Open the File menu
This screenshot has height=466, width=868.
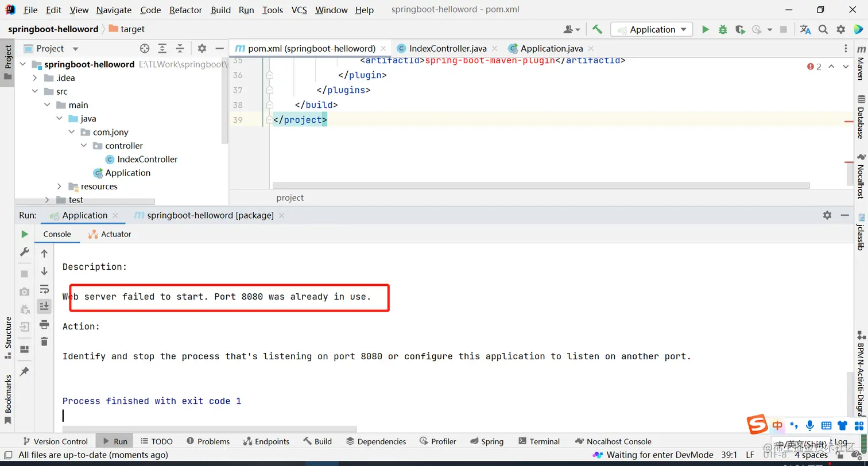pos(30,10)
